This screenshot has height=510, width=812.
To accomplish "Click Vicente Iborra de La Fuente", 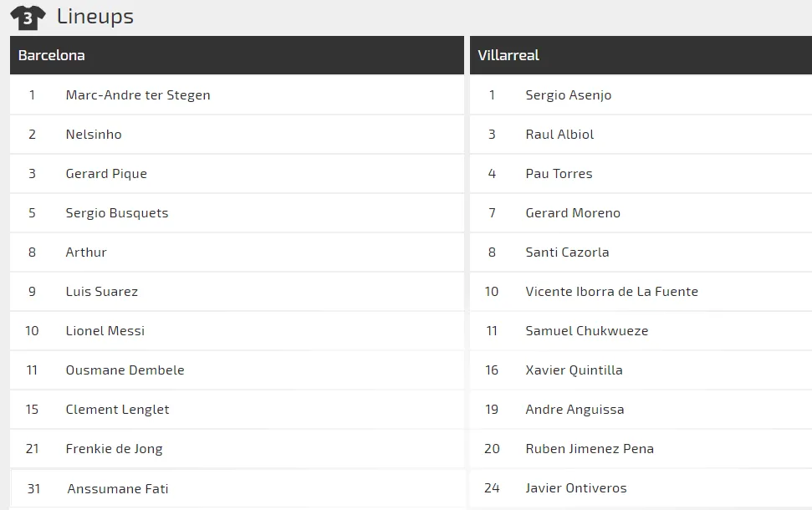I will (612, 292).
